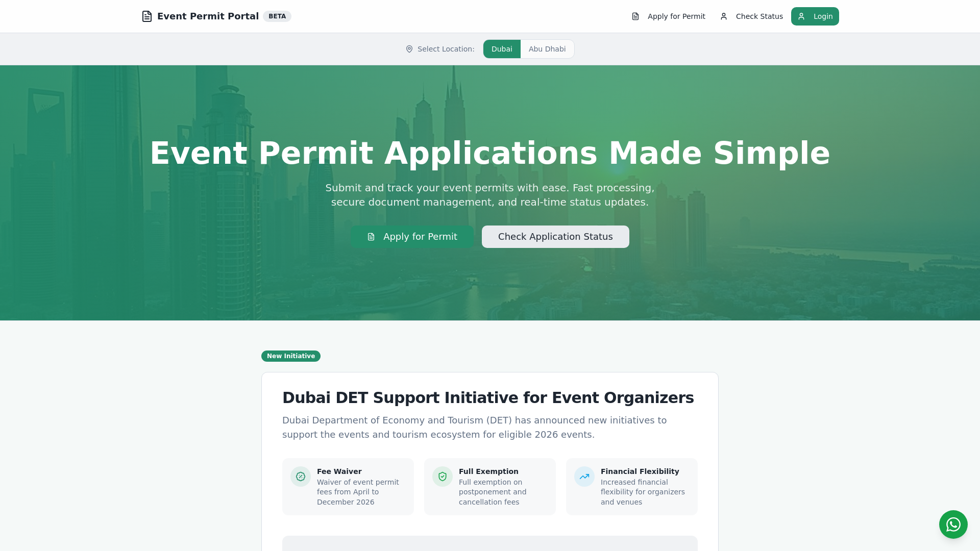Open Apply for Permit in top navigation

tap(668, 16)
